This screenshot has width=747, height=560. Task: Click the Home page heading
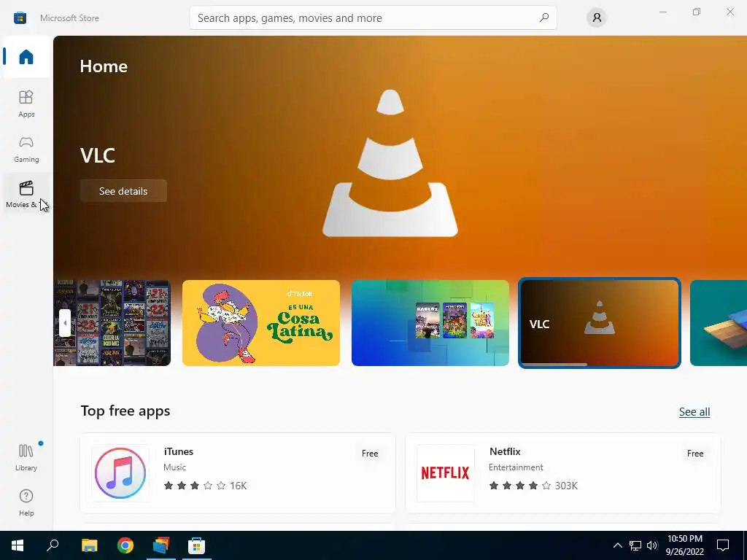pyautogui.click(x=104, y=66)
